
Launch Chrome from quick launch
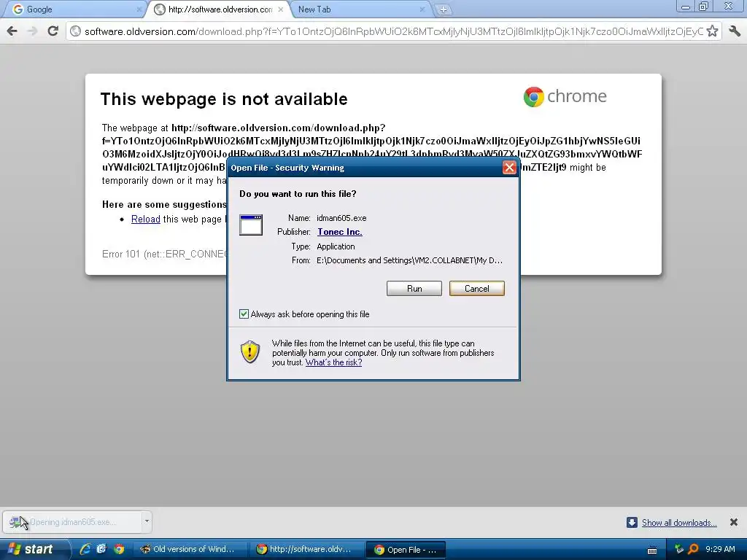119,549
